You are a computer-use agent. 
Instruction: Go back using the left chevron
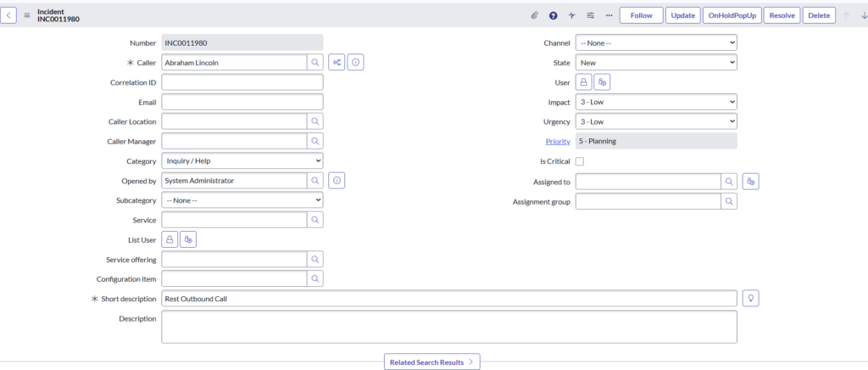tap(9, 15)
